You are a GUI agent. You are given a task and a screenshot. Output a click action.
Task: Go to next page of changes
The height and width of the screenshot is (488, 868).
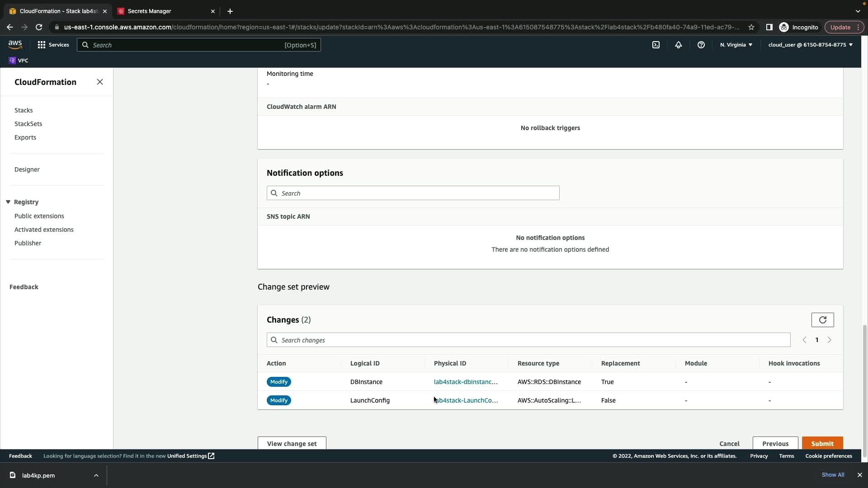(830, 340)
